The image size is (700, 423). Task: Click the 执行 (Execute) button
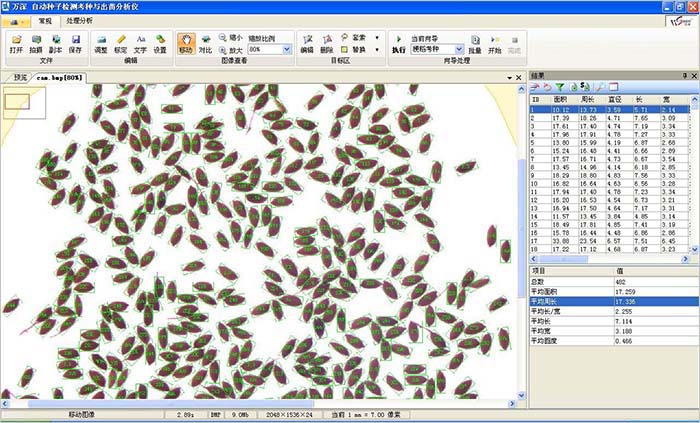click(x=398, y=44)
